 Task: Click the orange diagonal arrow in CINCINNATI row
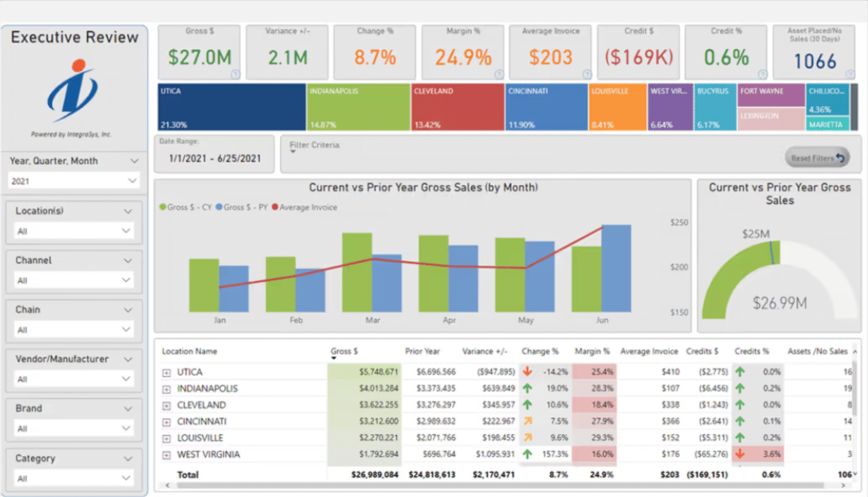[x=528, y=421]
